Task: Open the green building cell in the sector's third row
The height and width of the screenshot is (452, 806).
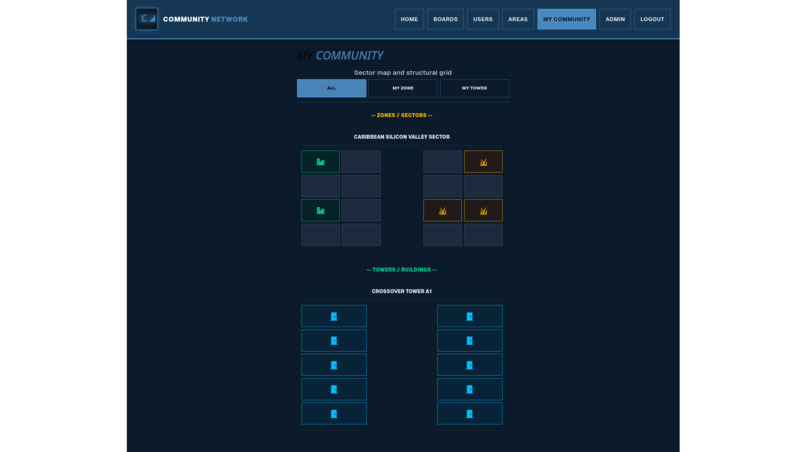Action: tap(320, 210)
